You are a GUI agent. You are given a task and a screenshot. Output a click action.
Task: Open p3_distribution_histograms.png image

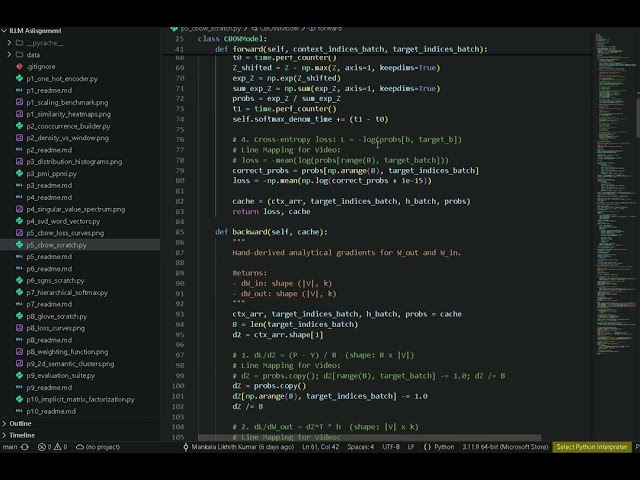(x=74, y=162)
